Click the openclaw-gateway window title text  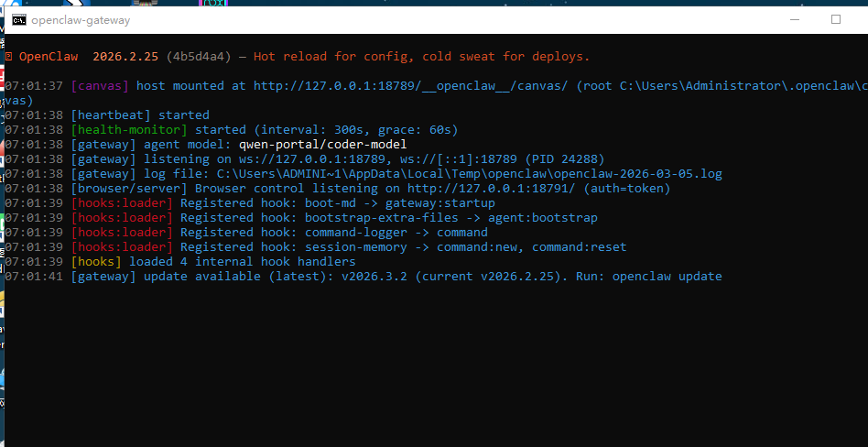click(x=81, y=19)
